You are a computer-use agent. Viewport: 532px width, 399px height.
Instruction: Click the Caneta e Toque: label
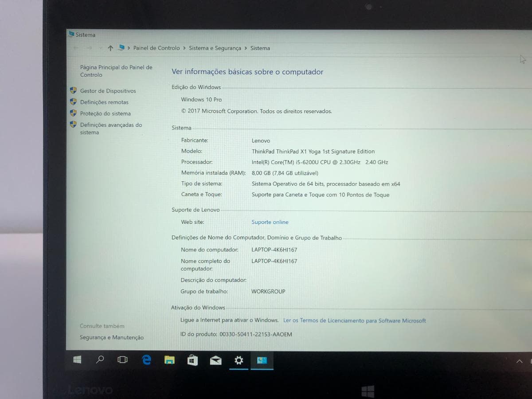202,194
